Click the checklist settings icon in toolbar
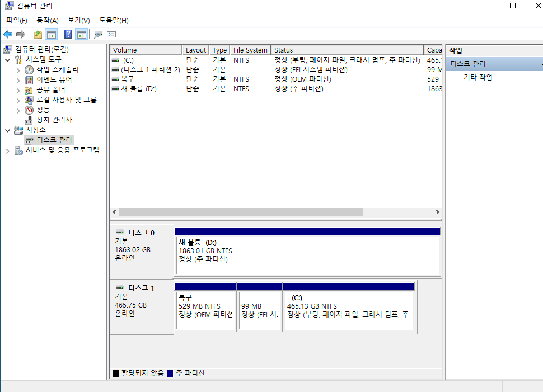This screenshot has height=392, width=543. click(111, 35)
